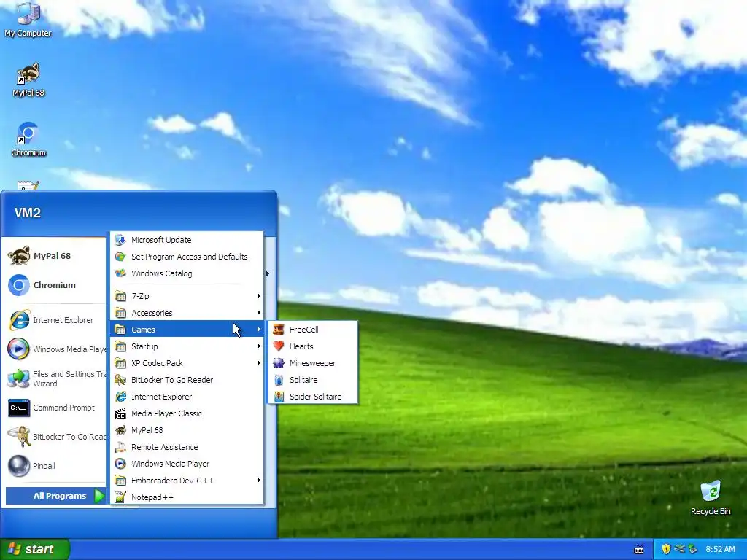747x560 pixels.
Task: Click the Embarcadero Dev-C++ folder icon
Action: pyautogui.click(x=120, y=481)
